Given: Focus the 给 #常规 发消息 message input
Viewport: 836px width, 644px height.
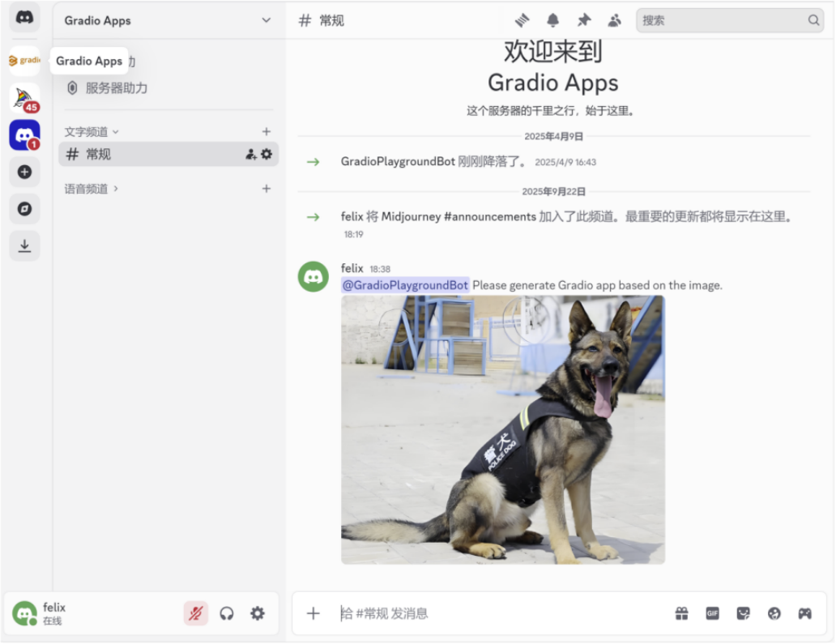Looking at the screenshot, I should (501, 613).
